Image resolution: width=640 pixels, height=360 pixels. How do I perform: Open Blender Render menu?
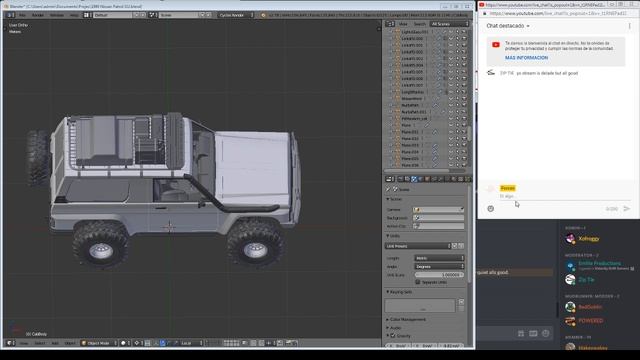point(38,15)
